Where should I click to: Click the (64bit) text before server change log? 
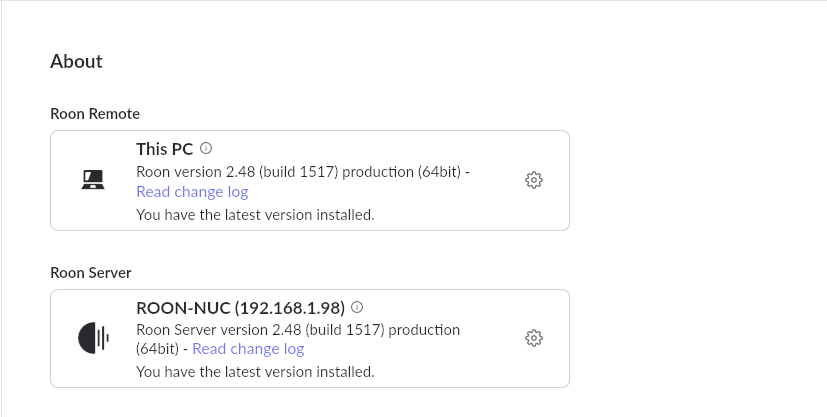pos(159,349)
